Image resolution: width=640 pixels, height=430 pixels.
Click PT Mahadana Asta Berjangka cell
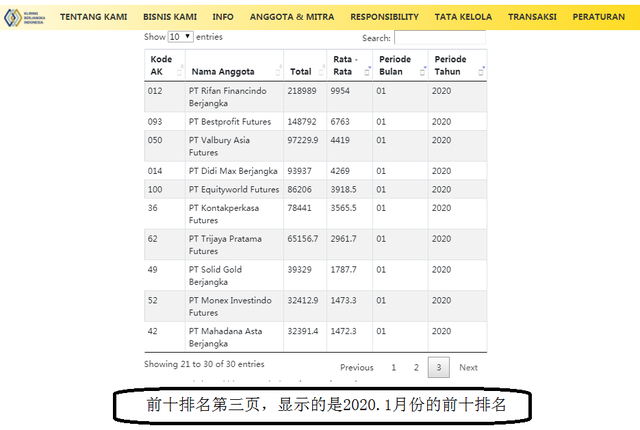(235, 337)
